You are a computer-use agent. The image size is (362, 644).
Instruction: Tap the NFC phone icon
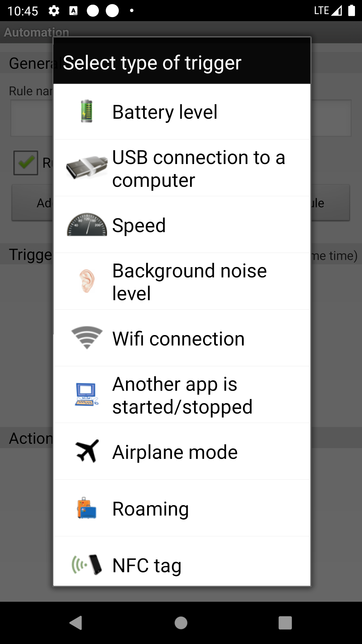87,565
